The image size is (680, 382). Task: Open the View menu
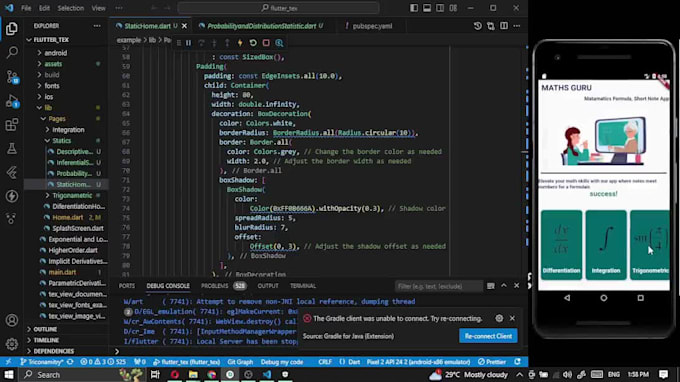pyautogui.click(x=98, y=8)
